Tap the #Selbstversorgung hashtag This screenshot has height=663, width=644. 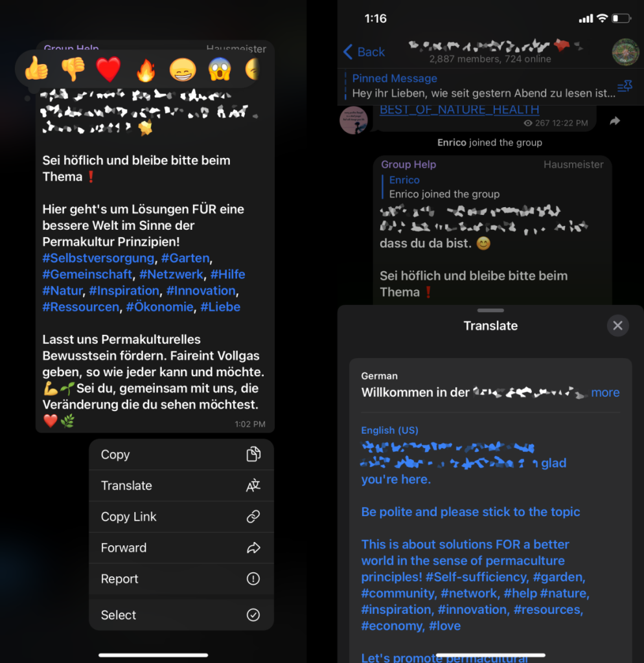pos(98,258)
